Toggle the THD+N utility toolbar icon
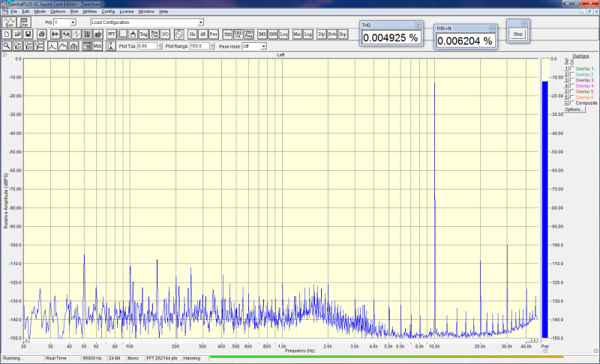600x364 pixels. [238, 34]
